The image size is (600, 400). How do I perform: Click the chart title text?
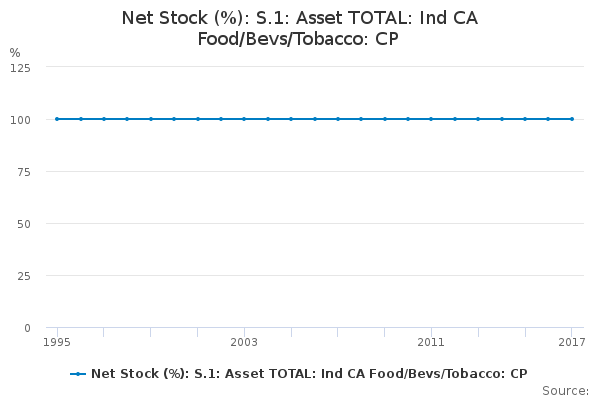click(300, 28)
